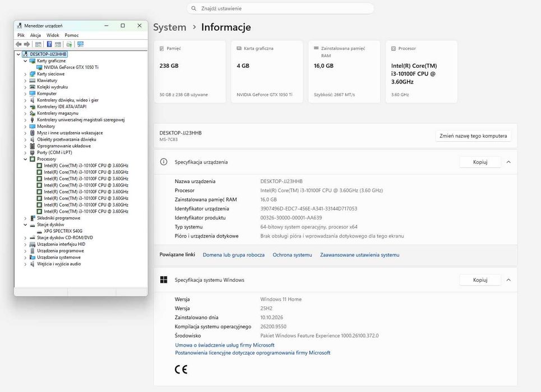Collapse the Specyfikacja urządzenia section
The image size is (541, 392).
click(508, 162)
